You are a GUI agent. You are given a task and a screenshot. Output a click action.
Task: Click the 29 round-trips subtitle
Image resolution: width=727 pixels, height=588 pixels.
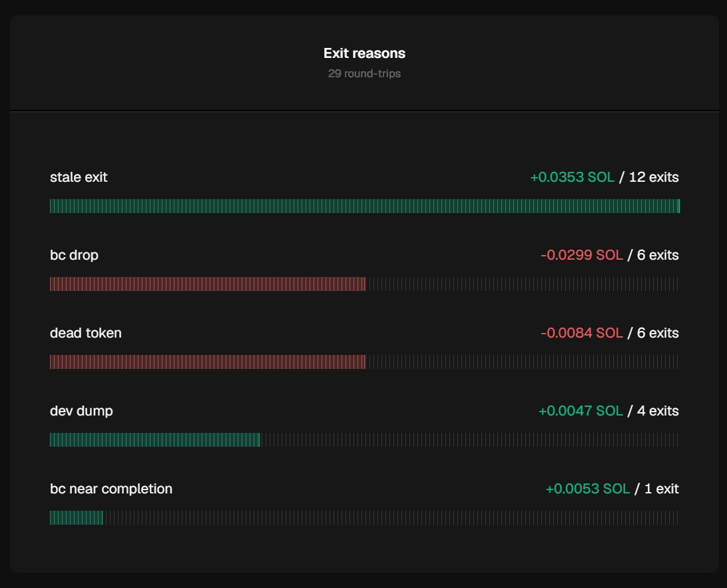point(364,73)
